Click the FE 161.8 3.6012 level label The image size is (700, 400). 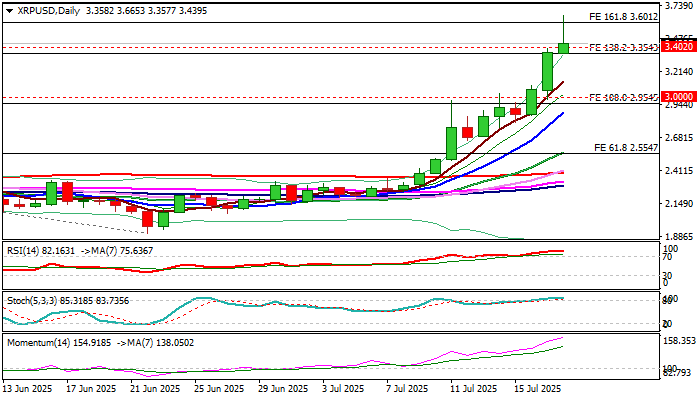pos(624,17)
